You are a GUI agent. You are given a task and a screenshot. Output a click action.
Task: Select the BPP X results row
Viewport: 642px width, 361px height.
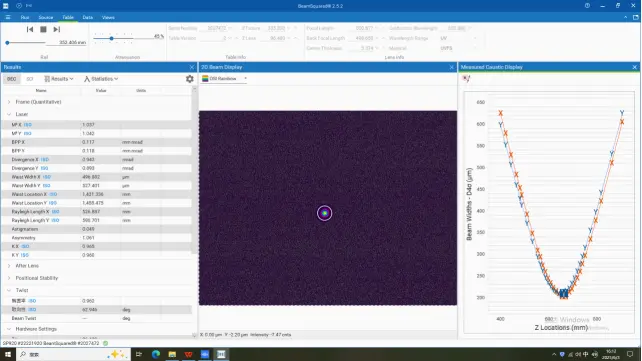tap(96, 142)
